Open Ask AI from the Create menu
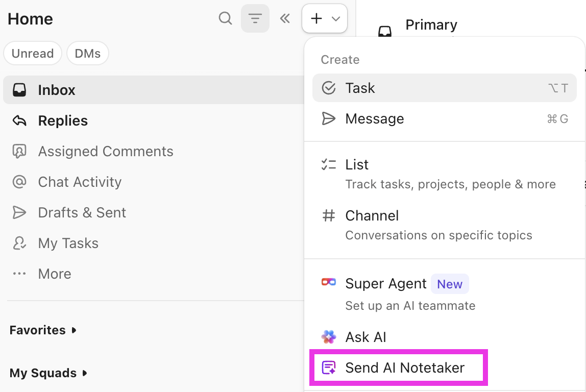Viewport: 586px width, 392px height. [x=366, y=337]
